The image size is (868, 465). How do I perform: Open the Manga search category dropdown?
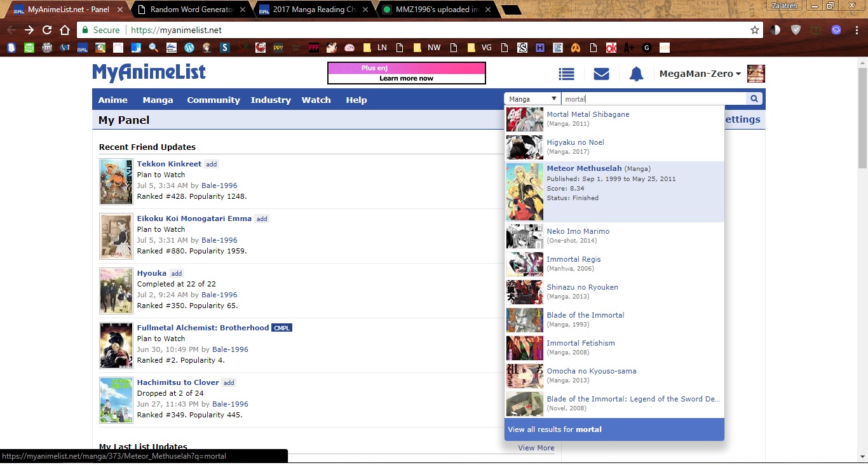pos(532,99)
